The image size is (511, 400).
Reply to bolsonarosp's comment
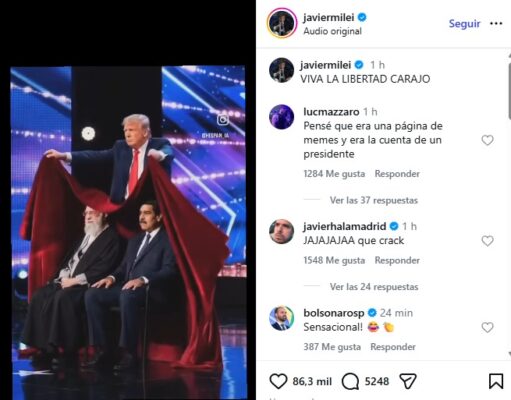click(393, 347)
